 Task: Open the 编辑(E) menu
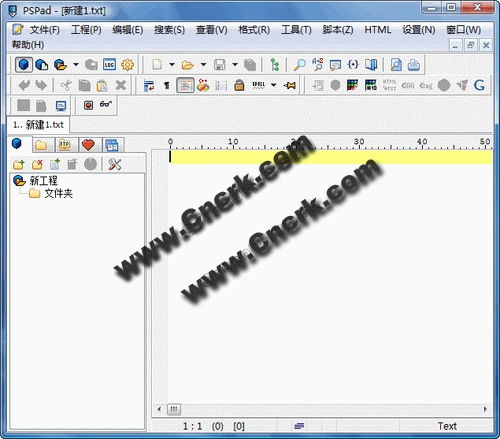(x=128, y=30)
